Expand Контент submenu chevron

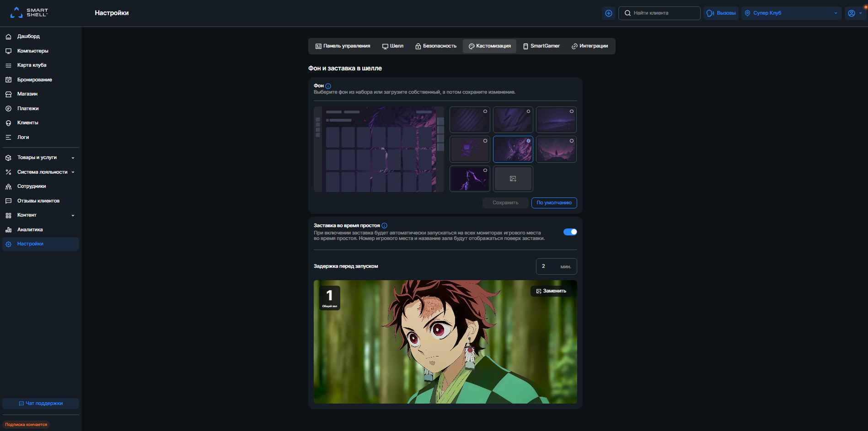click(73, 216)
